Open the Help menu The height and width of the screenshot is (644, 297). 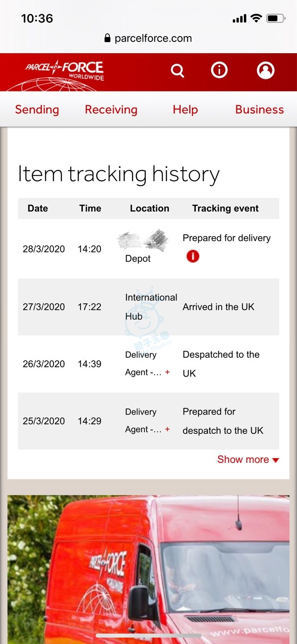pyautogui.click(x=185, y=109)
